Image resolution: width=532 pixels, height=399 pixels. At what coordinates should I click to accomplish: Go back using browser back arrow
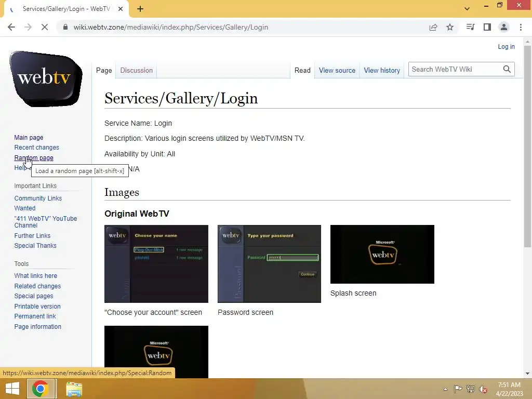(x=11, y=27)
